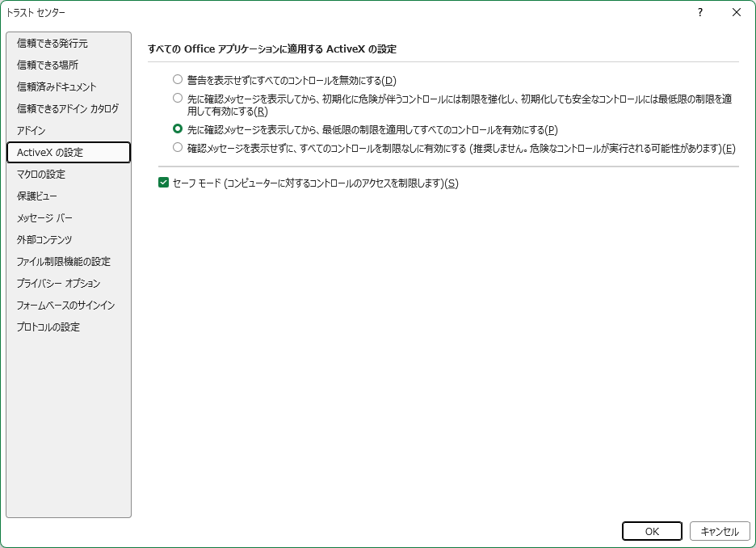Open メッセージ バー settings
The width and height of the screenshot is (756, 548).
pyautogui.click(x=69, y=218)
